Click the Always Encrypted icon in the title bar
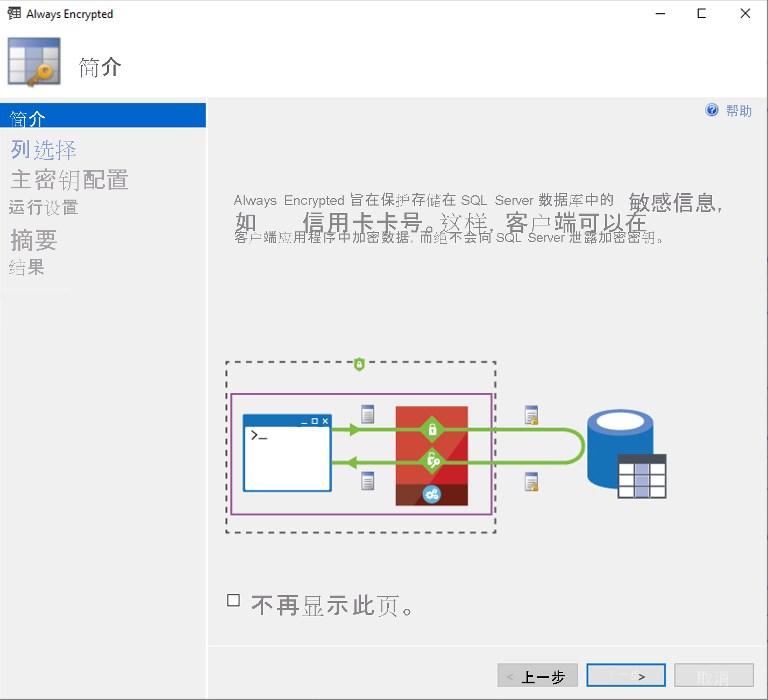768x700 pixels. [x=13, y=13]
